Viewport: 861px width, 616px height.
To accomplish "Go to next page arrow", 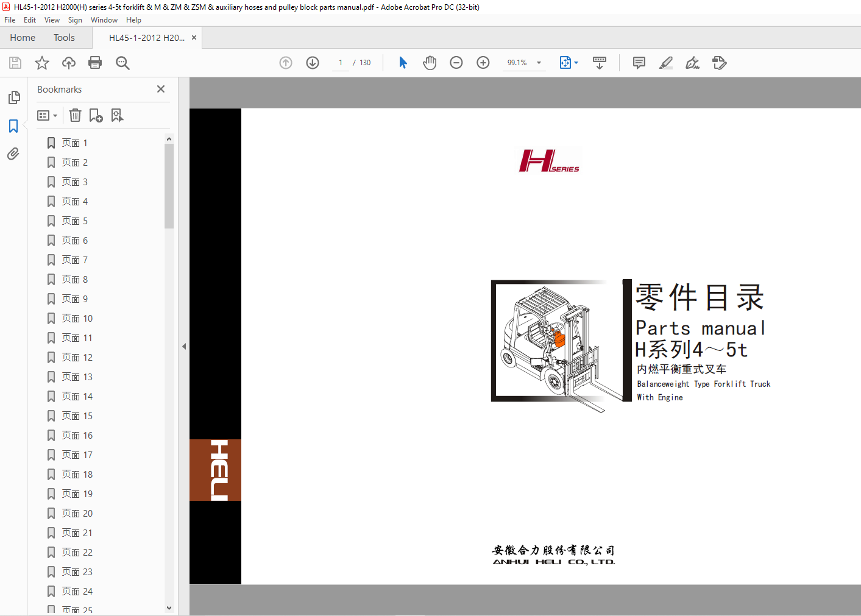I will (313, 63).
